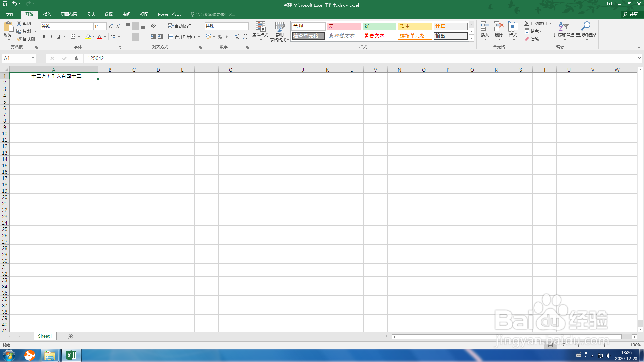The image size is (644, 362).
Task: Click the Cut scissors icon
Action: pyautogui.click(x=19, y=23)
